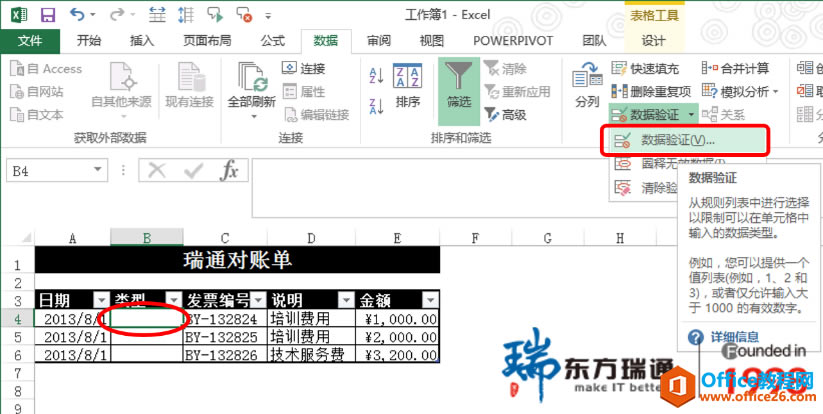
Task: Click the Undo arrow icon
Action: click(77, 15)
